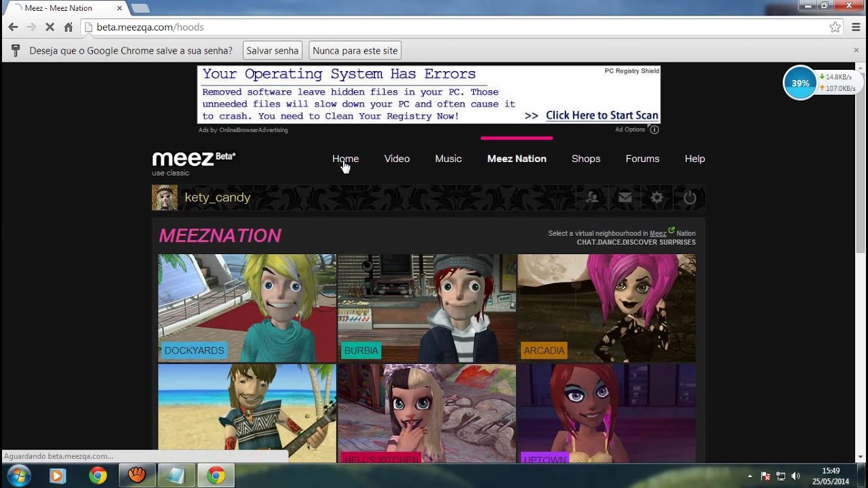
Task: Open media player taskbar icon
Action: click(x=58, y=476)
